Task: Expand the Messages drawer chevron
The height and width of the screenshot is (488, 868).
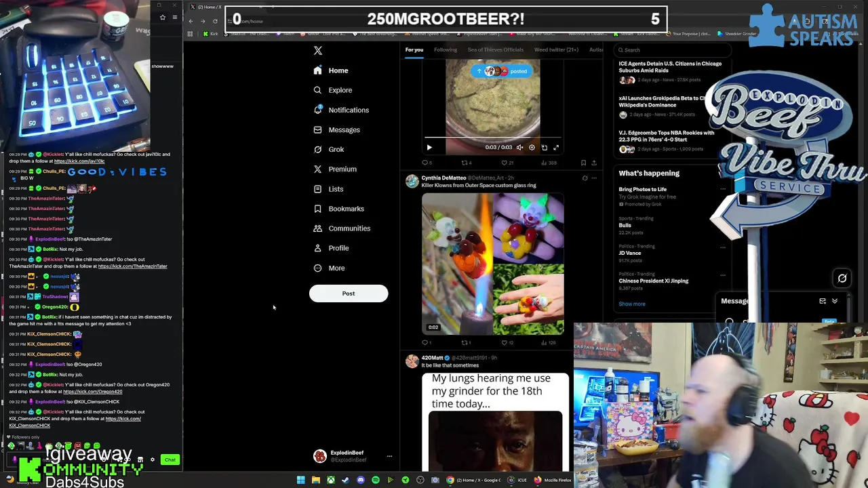Action: point(835,301)
